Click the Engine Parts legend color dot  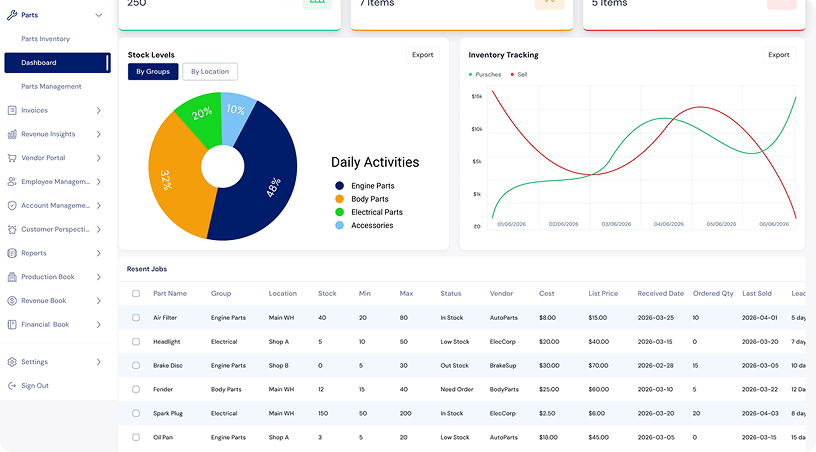point(339,186)
